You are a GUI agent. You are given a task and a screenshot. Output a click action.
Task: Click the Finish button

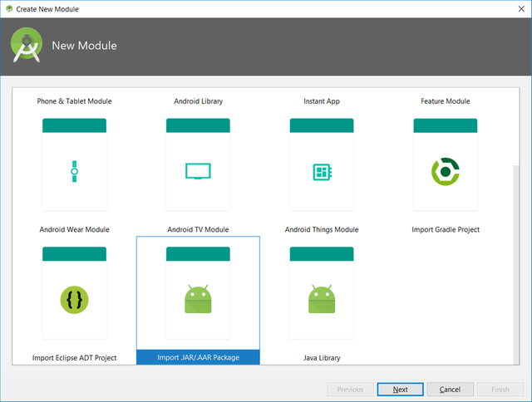pos(500,389)
